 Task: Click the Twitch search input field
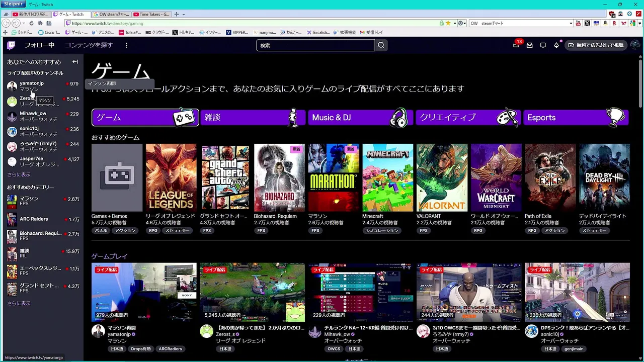315,45
